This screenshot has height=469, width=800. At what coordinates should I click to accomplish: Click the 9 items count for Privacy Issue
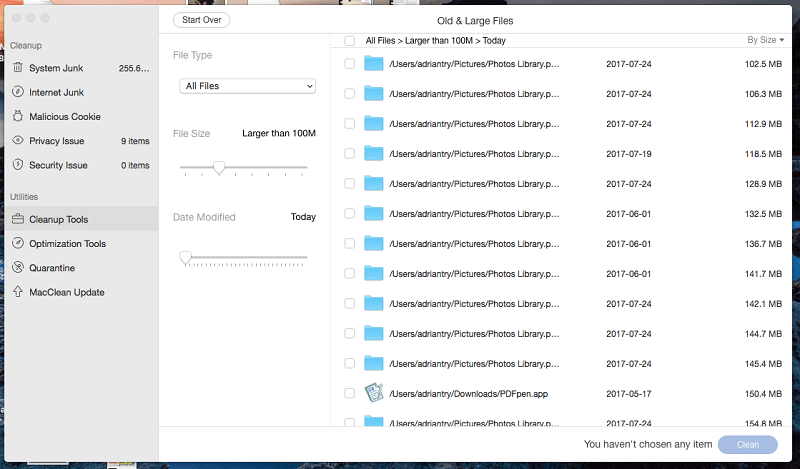135,141
